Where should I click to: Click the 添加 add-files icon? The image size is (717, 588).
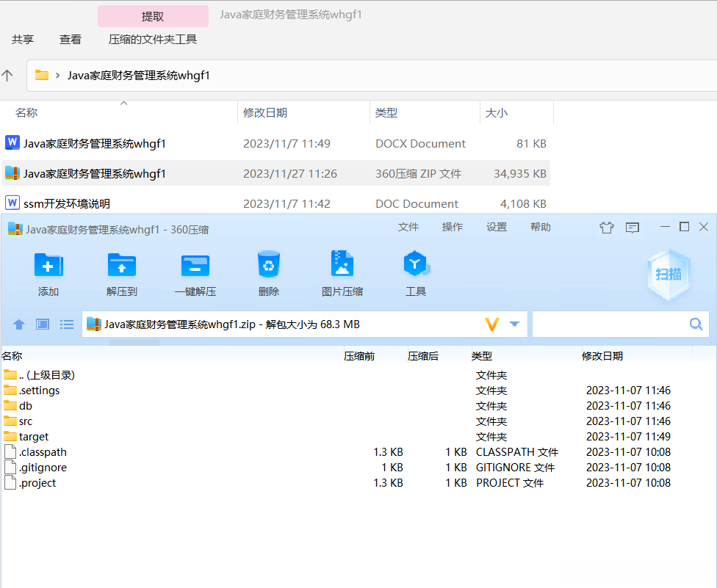[x=48, y=265]
